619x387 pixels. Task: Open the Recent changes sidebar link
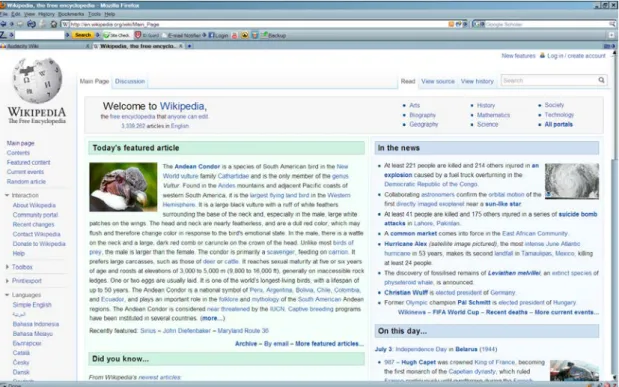pyautogui.click(x=34, y=224)
